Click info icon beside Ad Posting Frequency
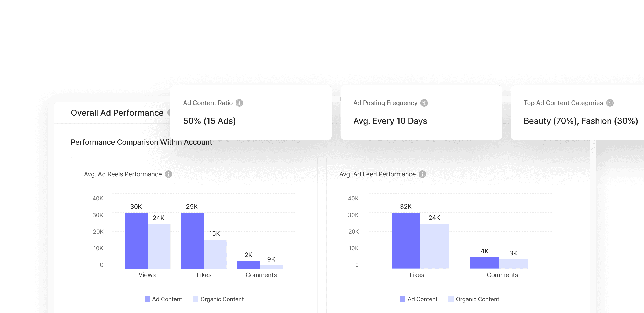This screenshot has height=313, width=644. click(424, 103)
